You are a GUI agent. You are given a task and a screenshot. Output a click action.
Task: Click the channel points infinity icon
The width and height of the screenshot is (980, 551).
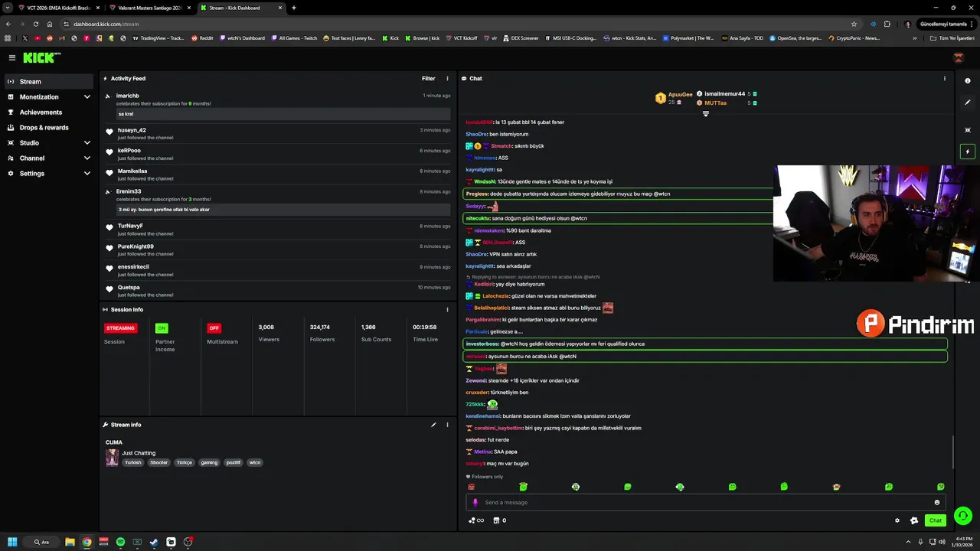476,520
